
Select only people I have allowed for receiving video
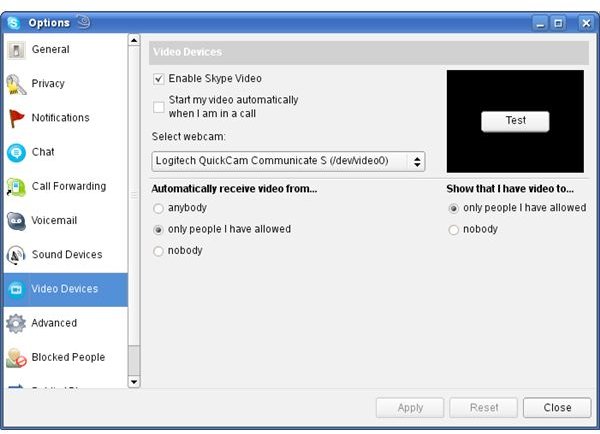coord(158,230)
